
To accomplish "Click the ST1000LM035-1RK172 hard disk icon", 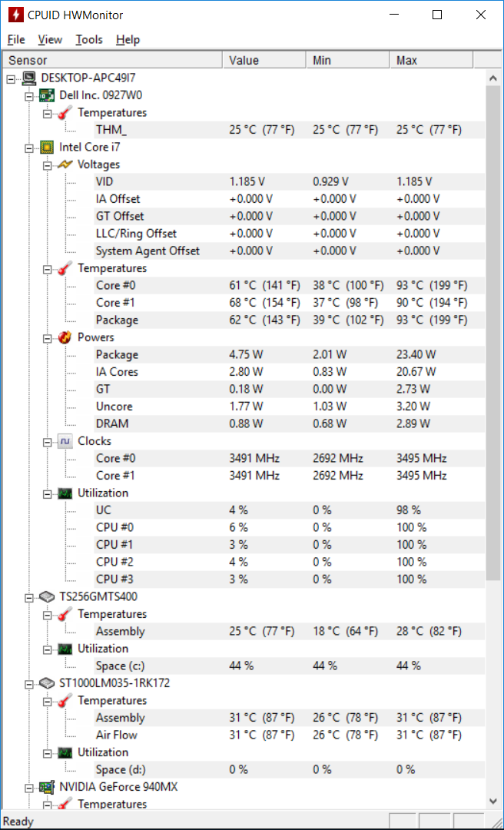I will coord(47,683).
